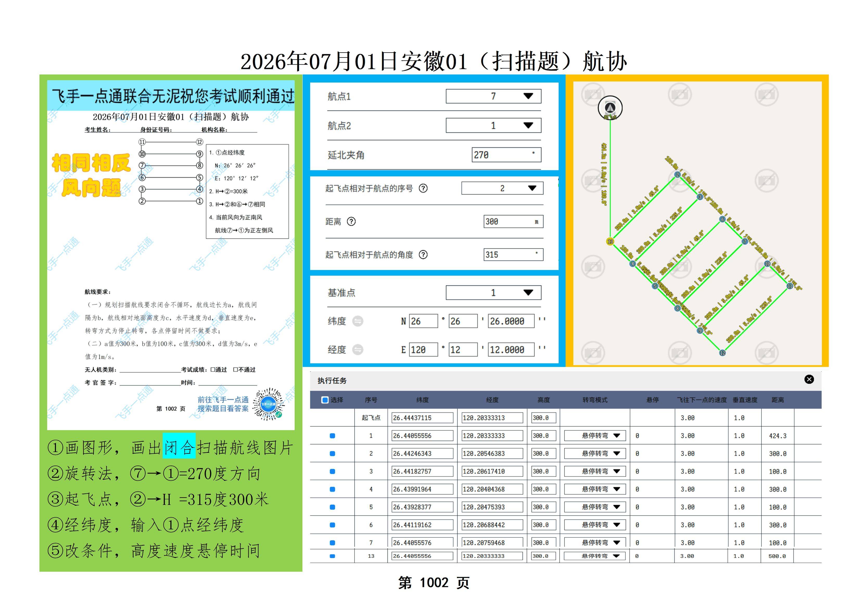Click row 2 latitude field 26.44246343
868x614 pixels.
422,454
